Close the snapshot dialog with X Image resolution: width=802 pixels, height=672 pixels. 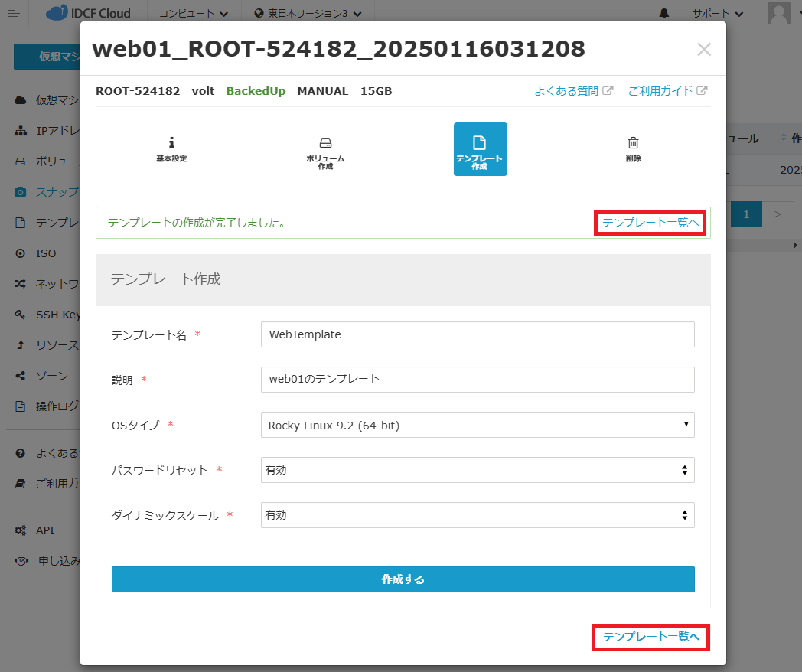click(703, 50)
